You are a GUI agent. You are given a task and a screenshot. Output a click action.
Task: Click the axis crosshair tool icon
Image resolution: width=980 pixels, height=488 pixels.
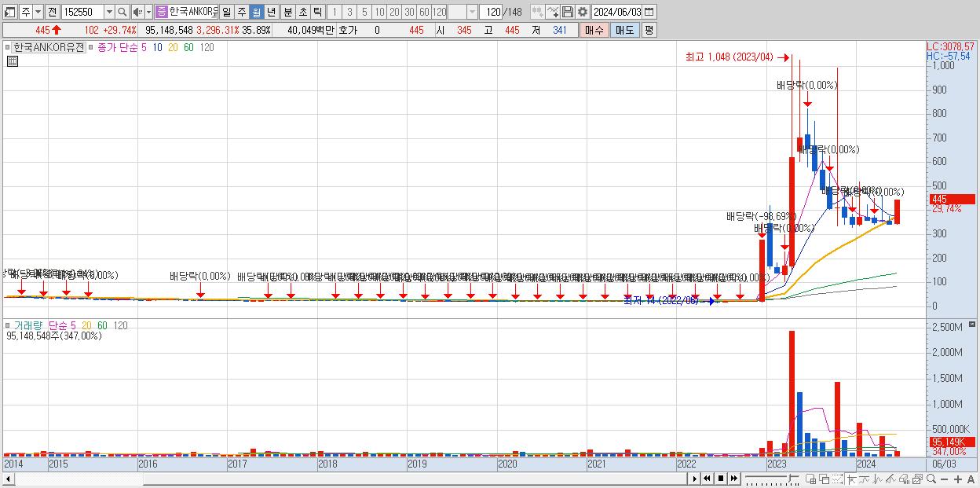(x=851, y=479)
